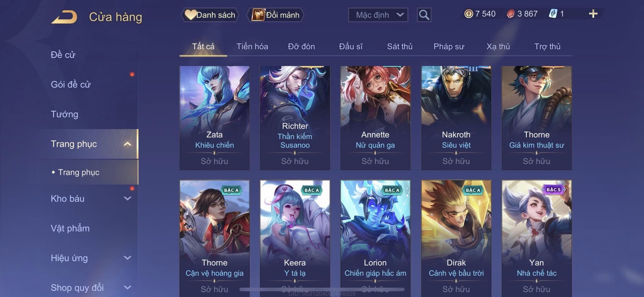Open the Đổi mảnh chest button

pos(275,15)
